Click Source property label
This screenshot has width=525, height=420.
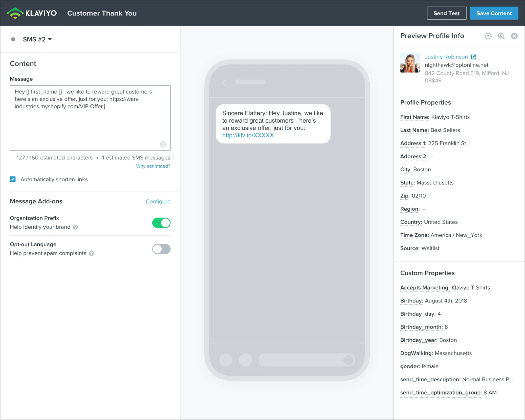(410, 248)
